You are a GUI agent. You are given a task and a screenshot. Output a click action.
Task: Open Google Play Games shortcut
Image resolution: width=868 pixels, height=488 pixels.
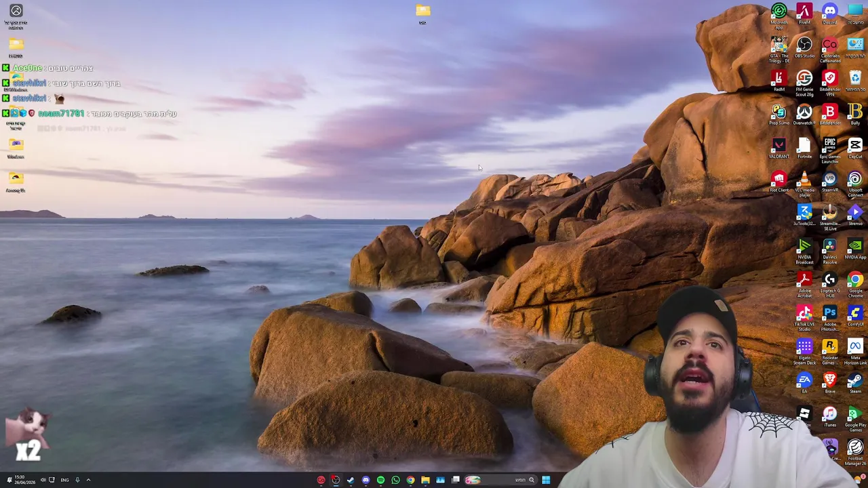pos(855,420)
